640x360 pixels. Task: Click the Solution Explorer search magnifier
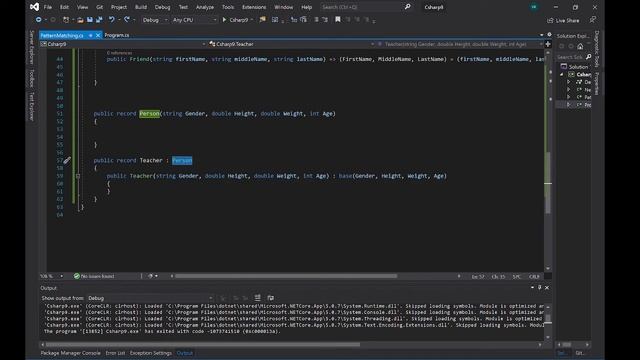[588, 57]
